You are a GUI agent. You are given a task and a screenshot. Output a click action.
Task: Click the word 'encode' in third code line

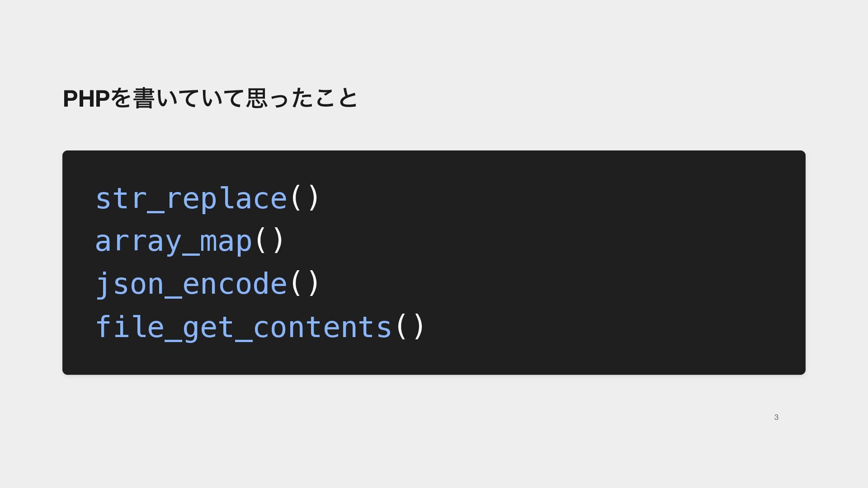click(x=235, y=284)
